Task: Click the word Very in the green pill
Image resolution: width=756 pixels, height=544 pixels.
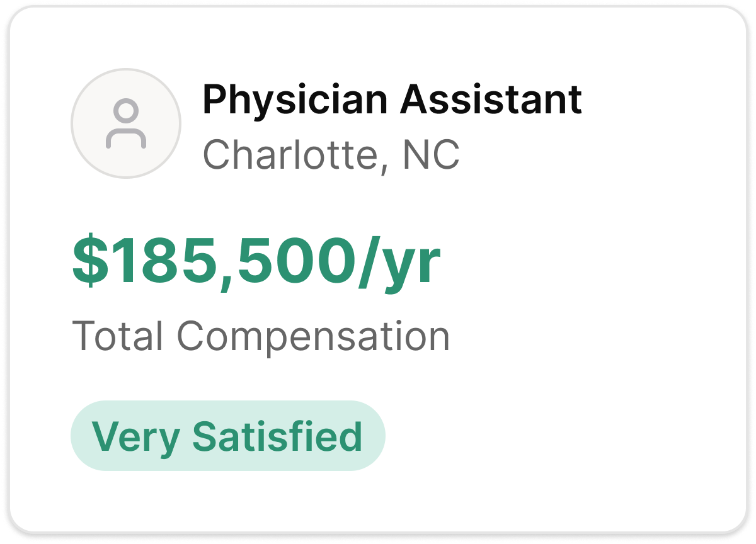Action: point(135,437)
